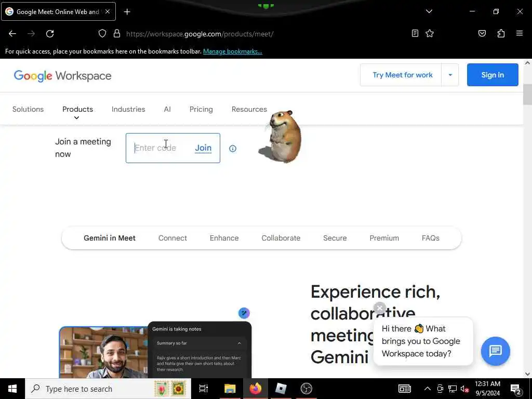Viewport: 532px width, 399px height.
Task: Open OBS Studio taskbar icon
Action: pyautogui.click(x=307, y=389)
